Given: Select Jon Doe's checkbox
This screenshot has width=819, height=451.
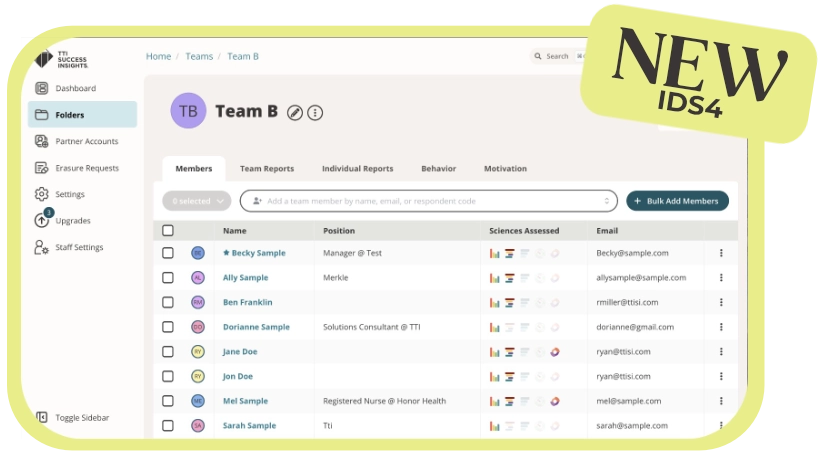Looking at the screenshot, I should [x=168, y=376].
